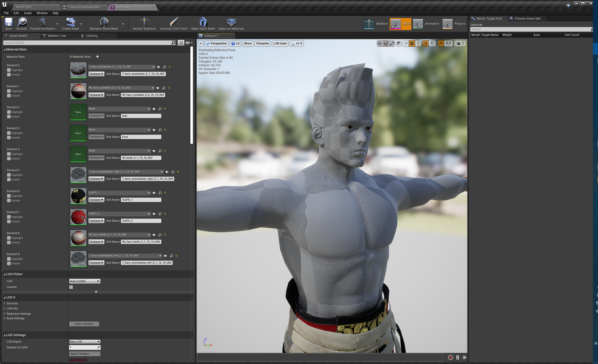Add a new material slot with plus
Screen dimensions: 598x364
click(97, 57)
